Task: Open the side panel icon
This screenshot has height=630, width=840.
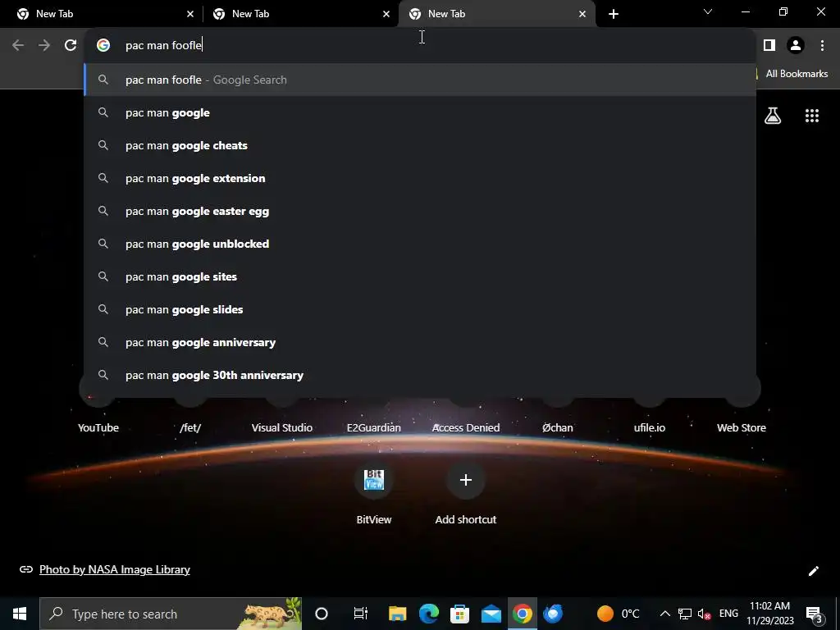Action: point(769,46)
